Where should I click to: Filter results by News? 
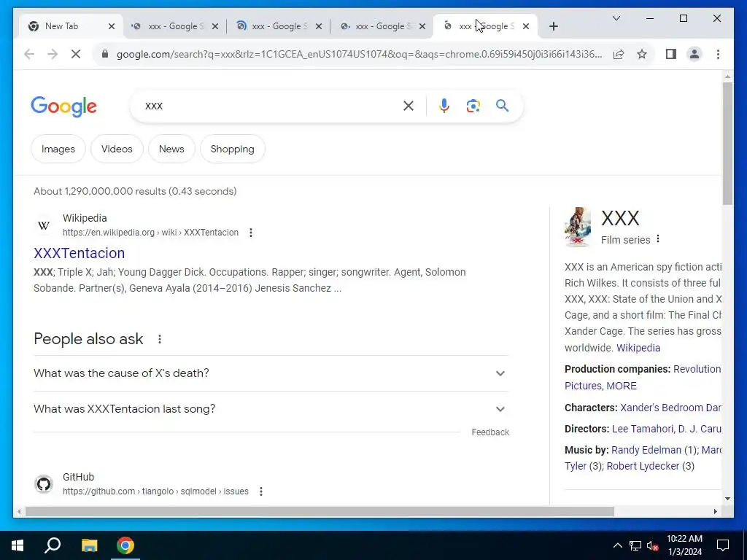tap(171, 149)
